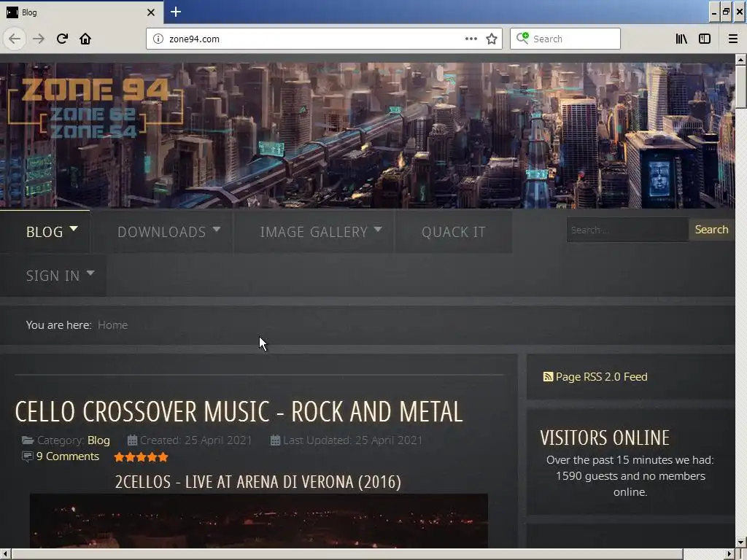Click '2CELLOS - LIVE AT ARENA DI VERONA (2016)' heading
This screenshot has width=747, height=560.
pyautogui.click(x=258, y=482)
